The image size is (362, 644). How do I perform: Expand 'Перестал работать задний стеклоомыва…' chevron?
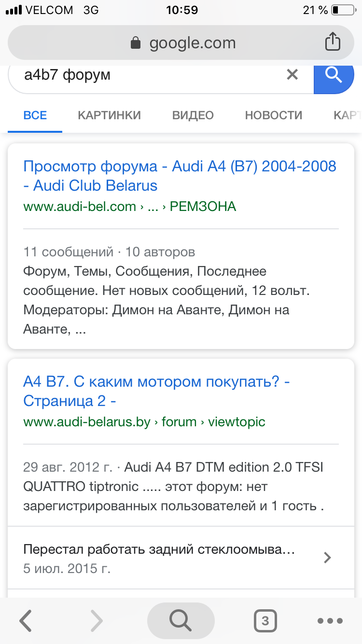(327, 558)
